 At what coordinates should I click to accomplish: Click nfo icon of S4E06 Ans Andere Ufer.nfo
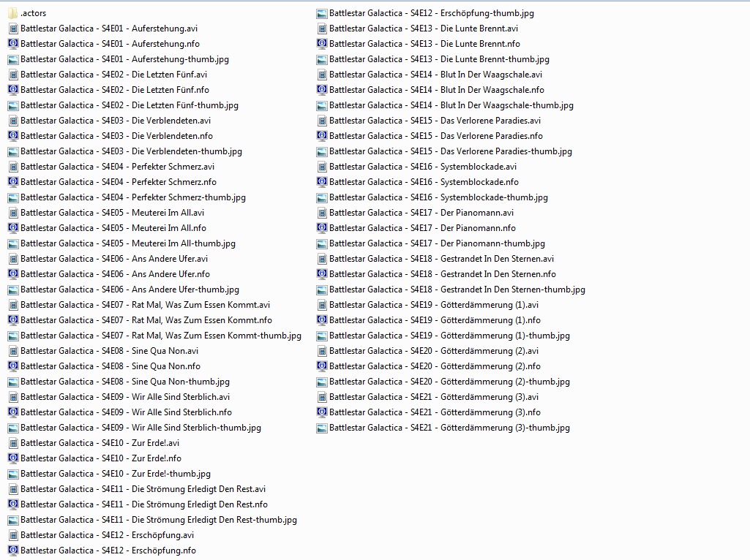(13, 274)
